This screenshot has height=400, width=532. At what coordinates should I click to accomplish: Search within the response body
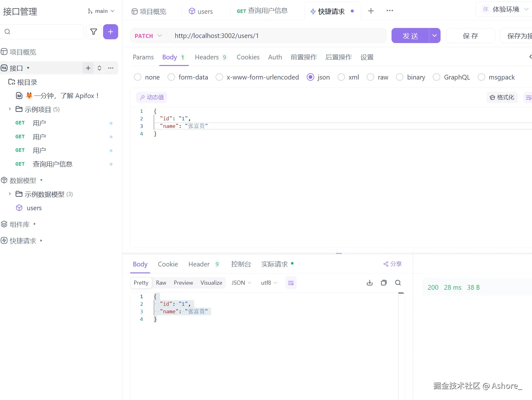tap(398, 283)
